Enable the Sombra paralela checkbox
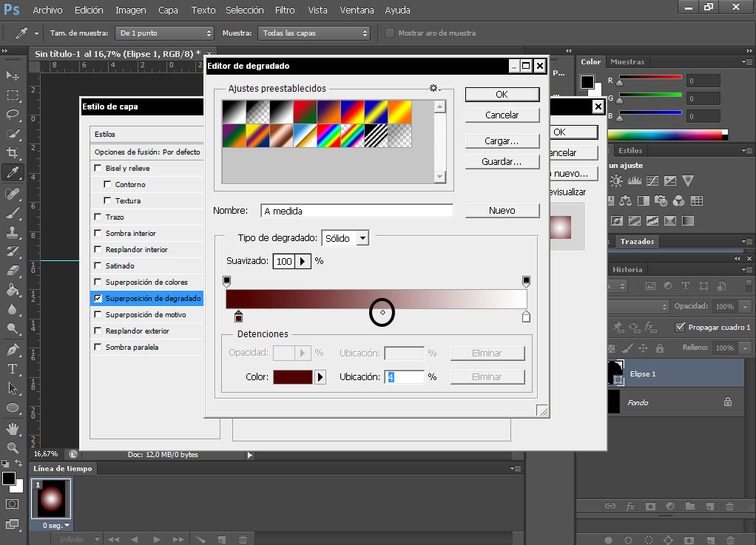Screen dimensions: 756x545 pyautogui.click(x=98, y=348)
